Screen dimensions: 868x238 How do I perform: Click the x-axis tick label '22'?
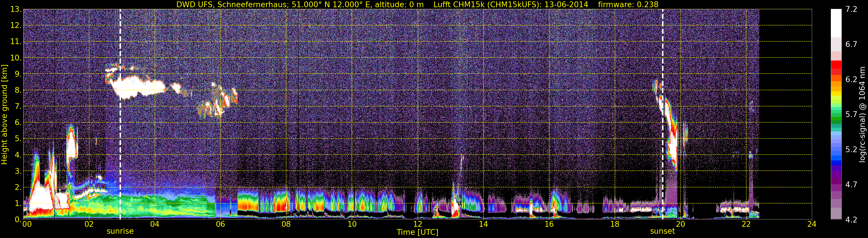click(746, 224)
